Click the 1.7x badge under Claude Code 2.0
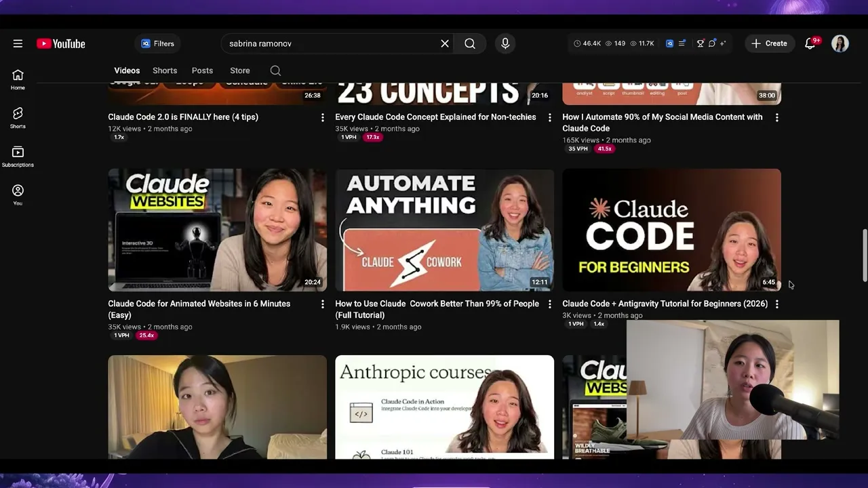 pyautogui.click(x=119, y=137)
